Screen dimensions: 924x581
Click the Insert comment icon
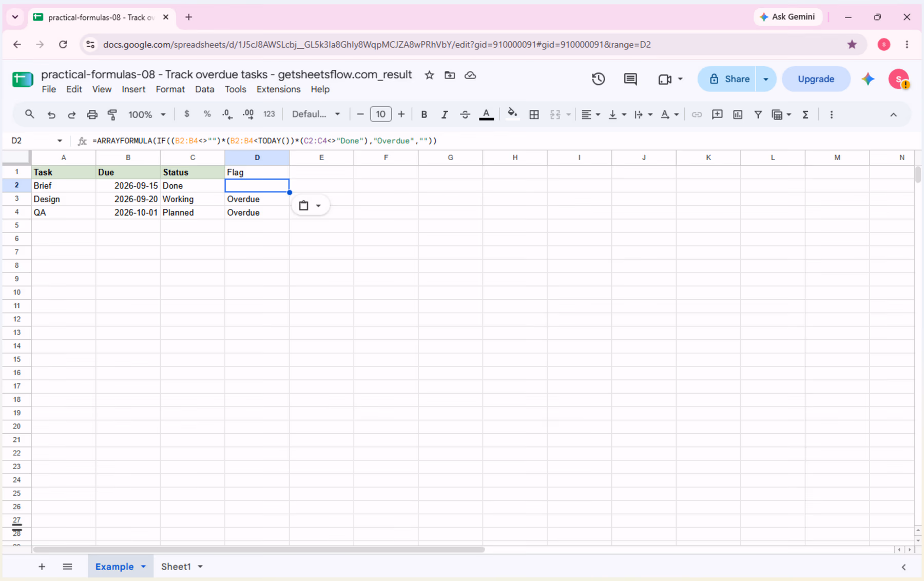coord(717,114)
